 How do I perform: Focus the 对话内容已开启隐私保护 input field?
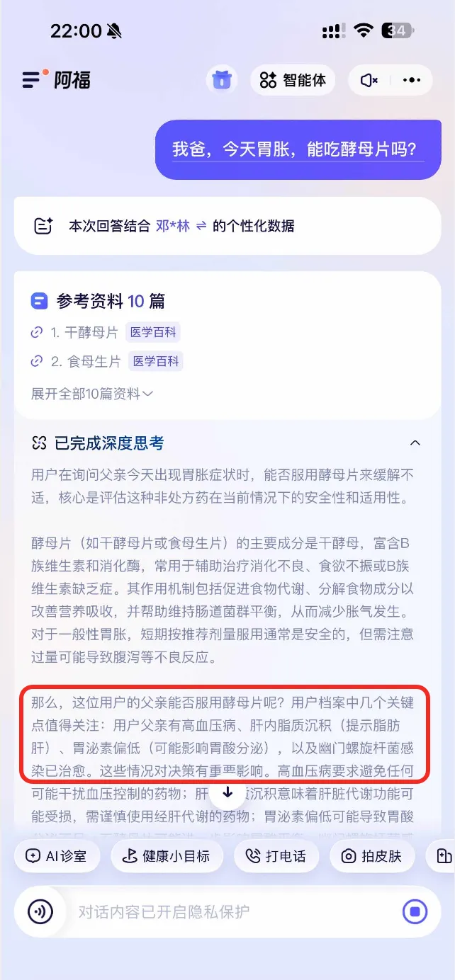click(x=227, y=911)
